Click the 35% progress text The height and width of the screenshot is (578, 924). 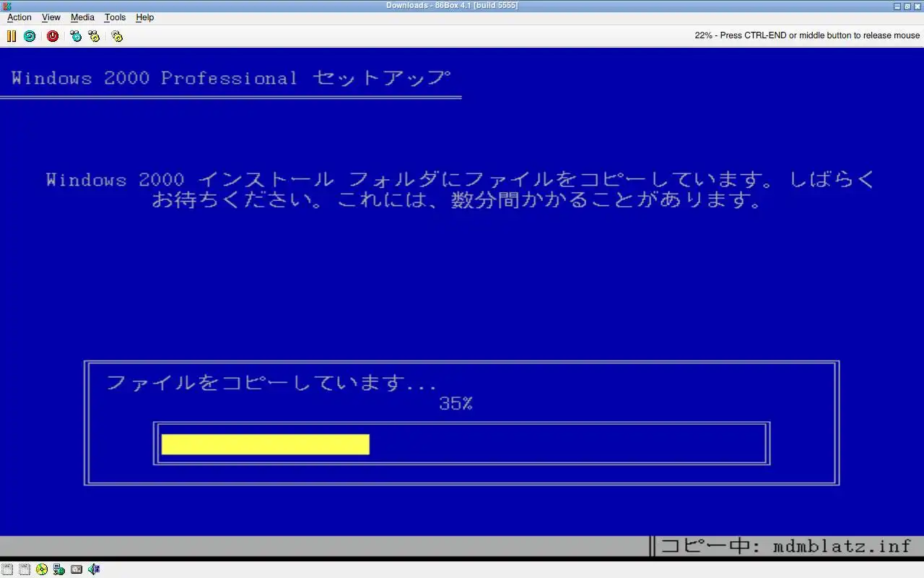coord(456,404)
